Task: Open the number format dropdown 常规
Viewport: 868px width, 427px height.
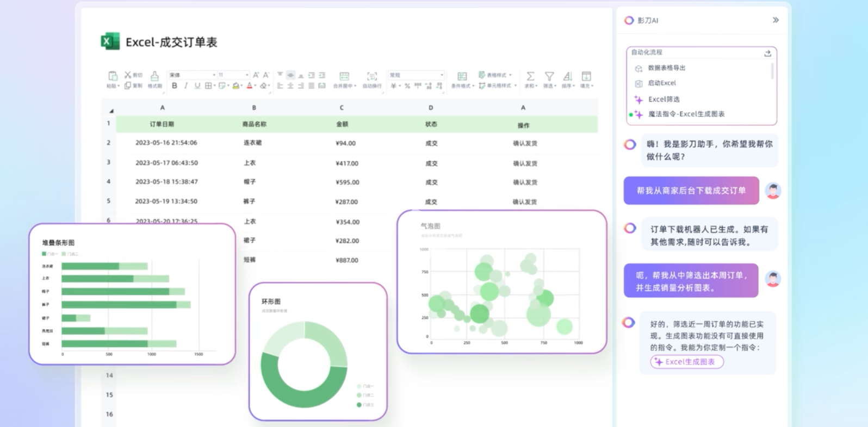Action: (x=417, y=75)
